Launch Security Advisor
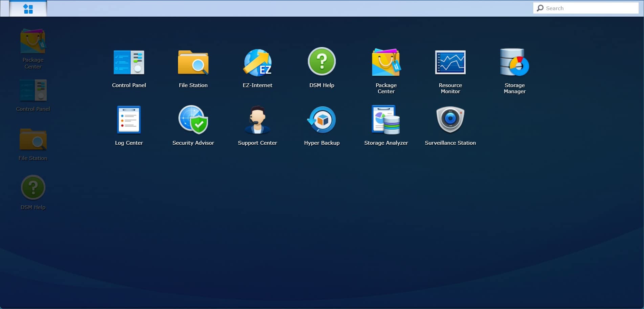 [x=193, y=120]
